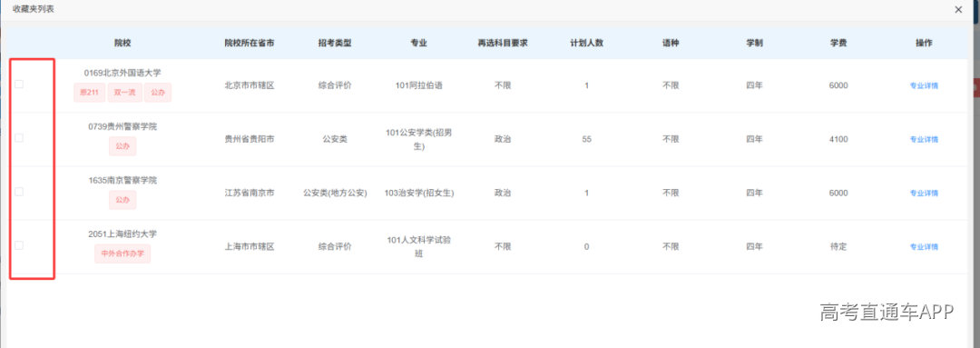Select the 0739贵州警察学院 name
Viewport: 980px width, 348px height.
click(x=122, y=126)
